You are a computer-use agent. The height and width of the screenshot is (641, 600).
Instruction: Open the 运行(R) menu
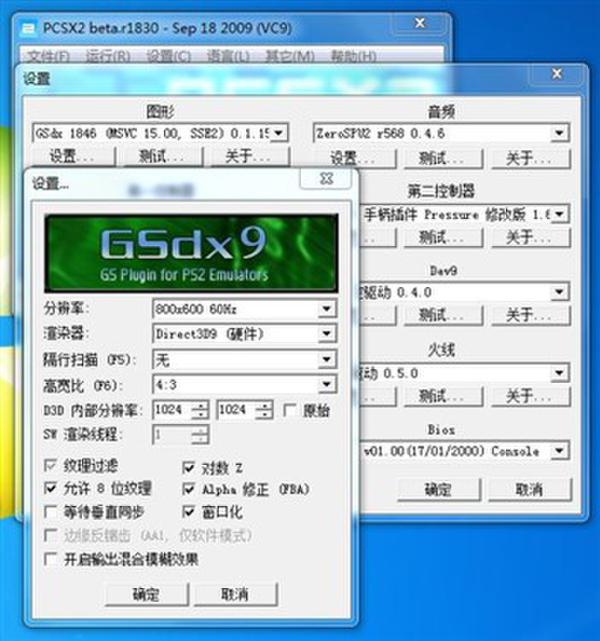coord(108,56)
